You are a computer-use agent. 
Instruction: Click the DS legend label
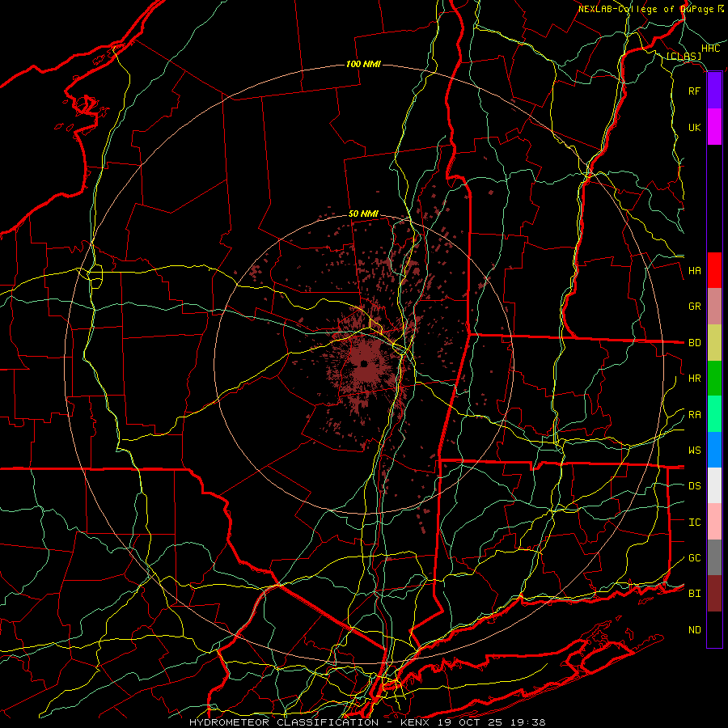click(694, 486)
